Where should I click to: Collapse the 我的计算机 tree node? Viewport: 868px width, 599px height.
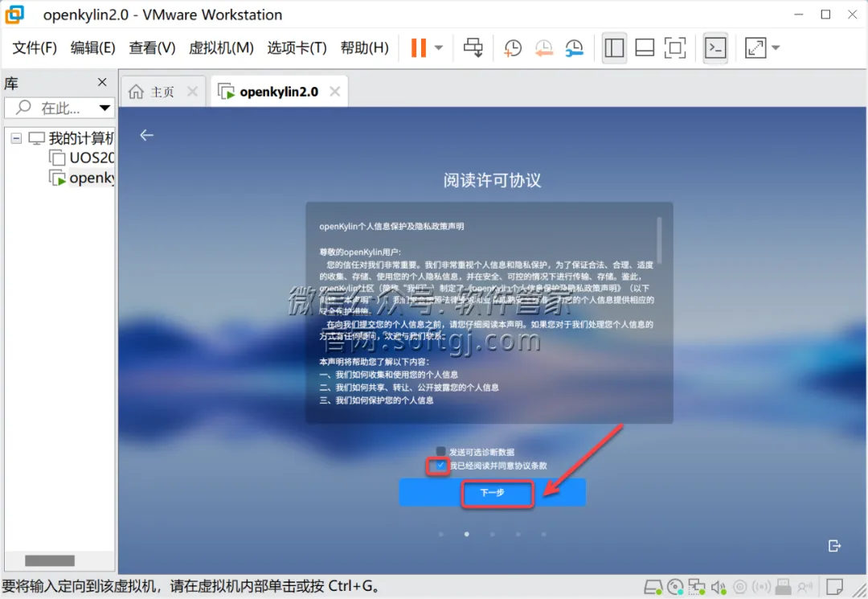click(x=17, y=137)
